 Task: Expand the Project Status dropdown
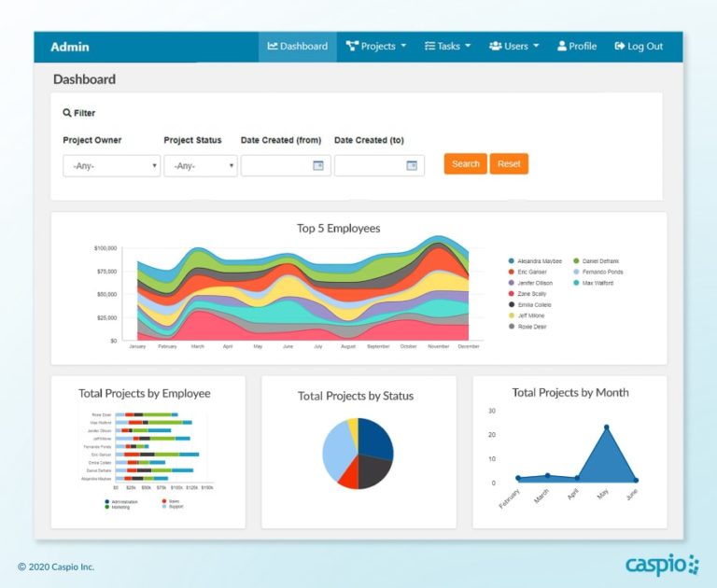tap(201, 165)
